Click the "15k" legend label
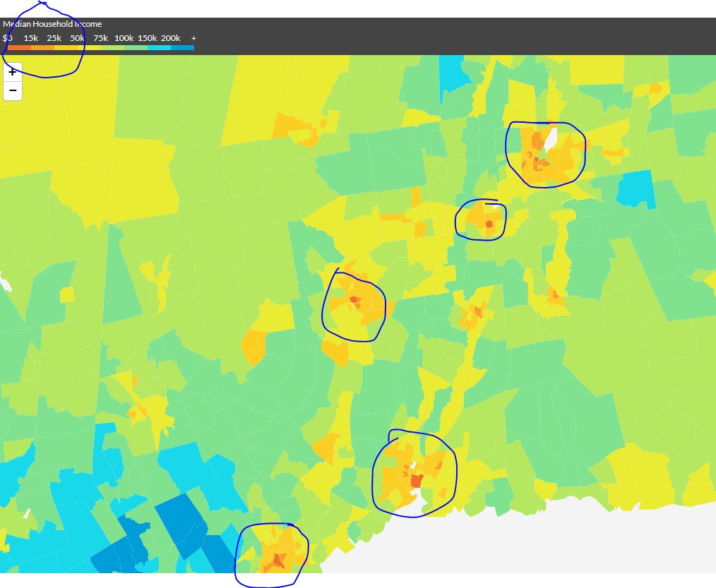Screen dimensions: 716x588 (x=31, y=37)
